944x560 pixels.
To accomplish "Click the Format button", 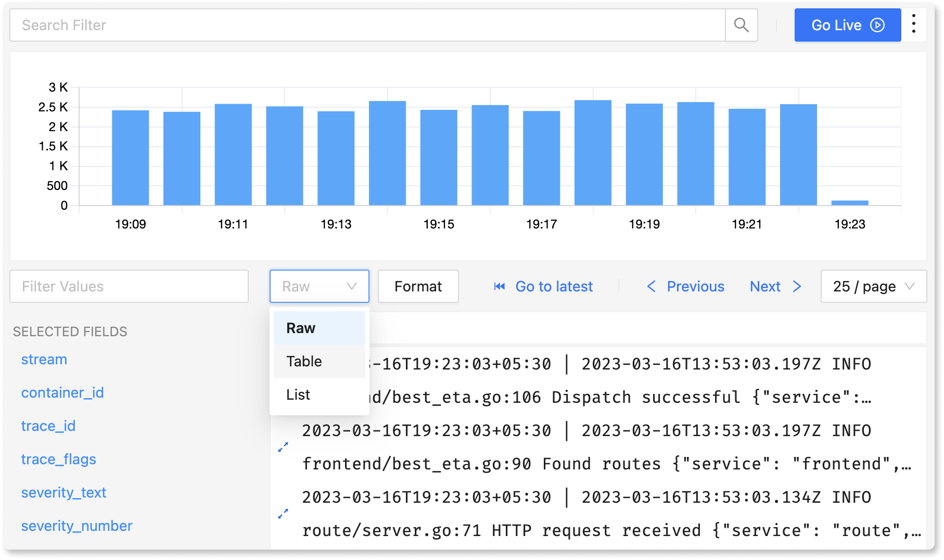I will click(x=418, y=286).
